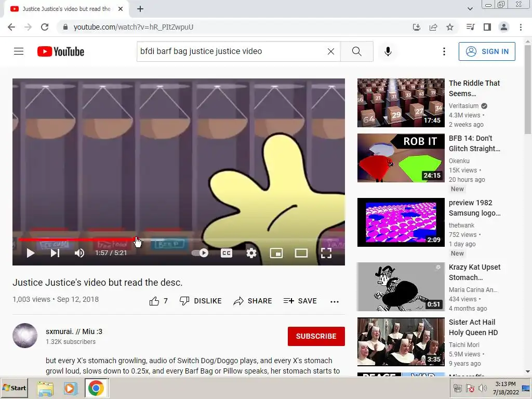Like the video with thumbs up
Viewport: 532px width, 399px height.
click(x=158, y=301)
